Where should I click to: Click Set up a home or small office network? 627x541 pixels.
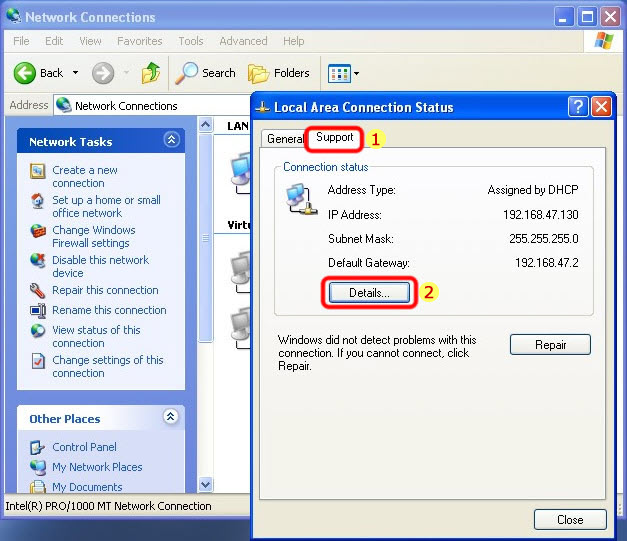[x=106, y=206]
